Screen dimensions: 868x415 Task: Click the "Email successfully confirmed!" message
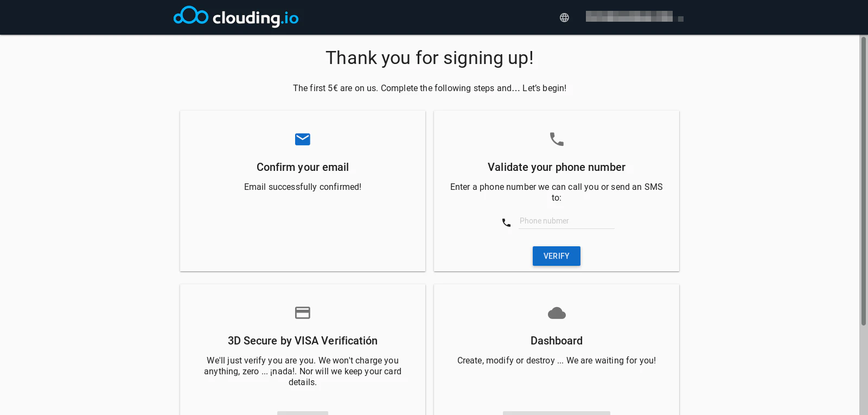(x=303, y=187)
